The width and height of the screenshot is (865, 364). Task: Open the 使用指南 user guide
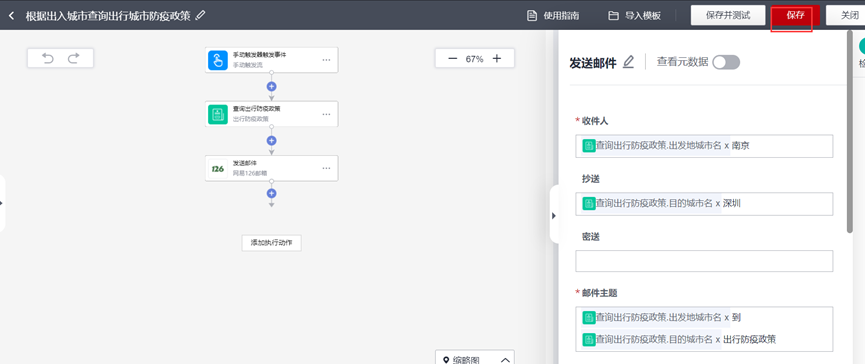coord(553,15)
